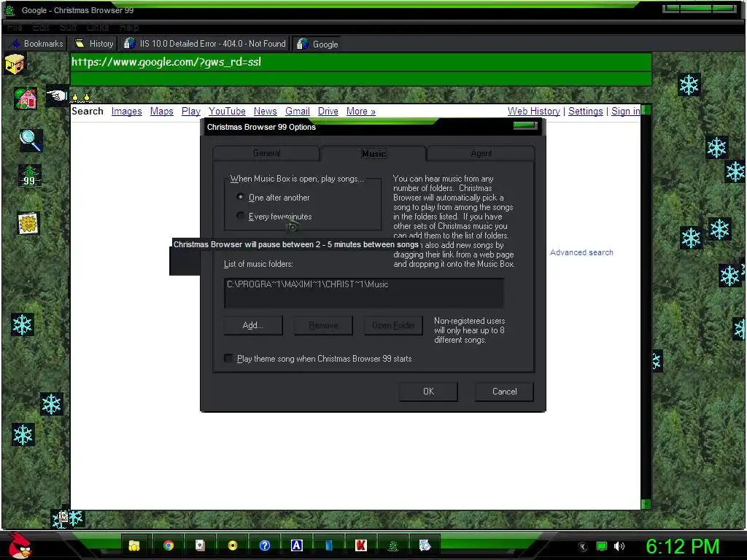This screenshot has height=560, width=747.
Task: Click the green monitor tray icon
Action: pos(602,546)
